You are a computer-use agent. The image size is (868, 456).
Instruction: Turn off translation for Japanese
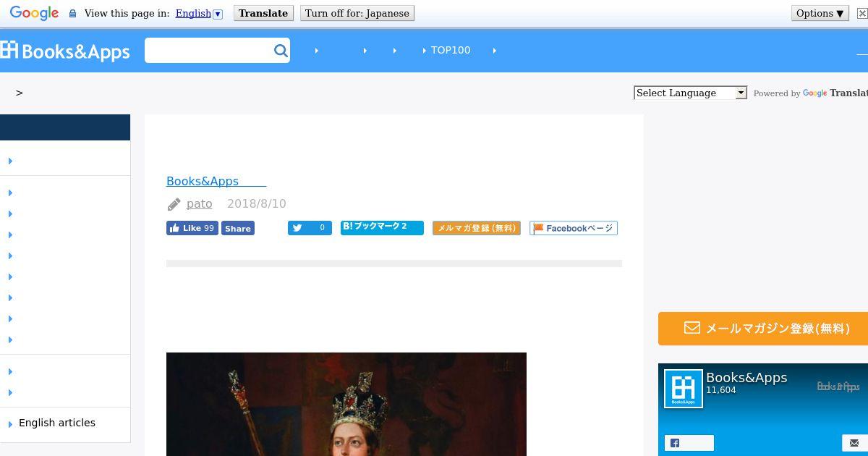[x=357, y=13]
